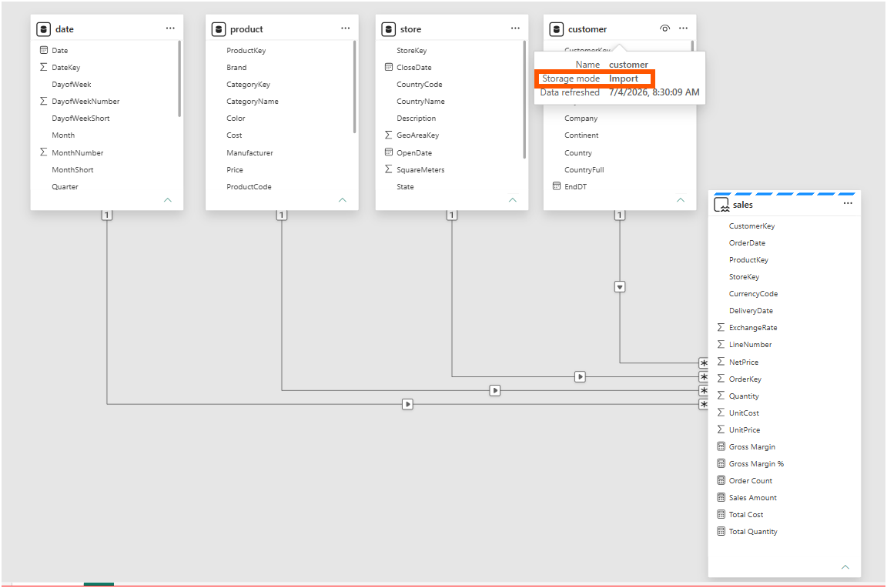
Task: Toggle customer table visibility eye icon
Action: pos(664,28)
